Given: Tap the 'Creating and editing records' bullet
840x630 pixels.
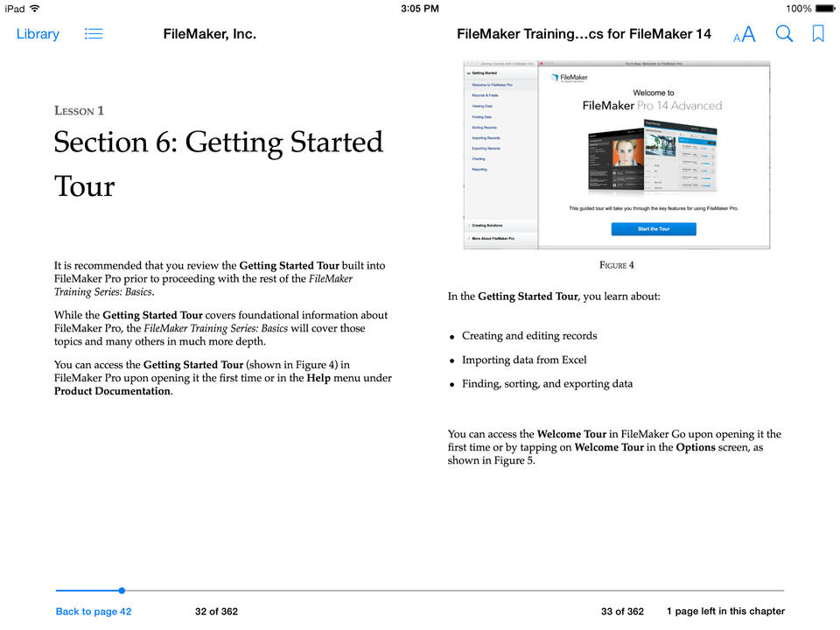Looking at the screenshot, I should pyautogui.click(x=529, y=336).
